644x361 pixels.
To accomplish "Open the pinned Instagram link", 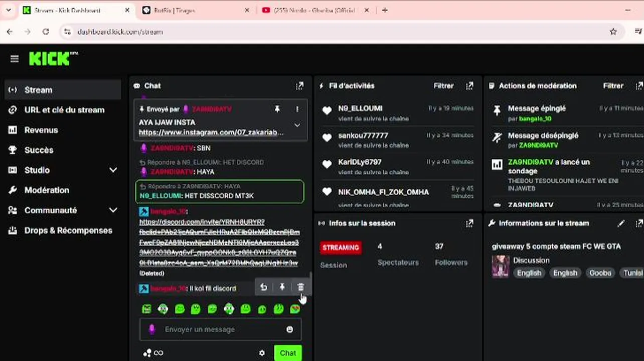I will coord(211,132).
